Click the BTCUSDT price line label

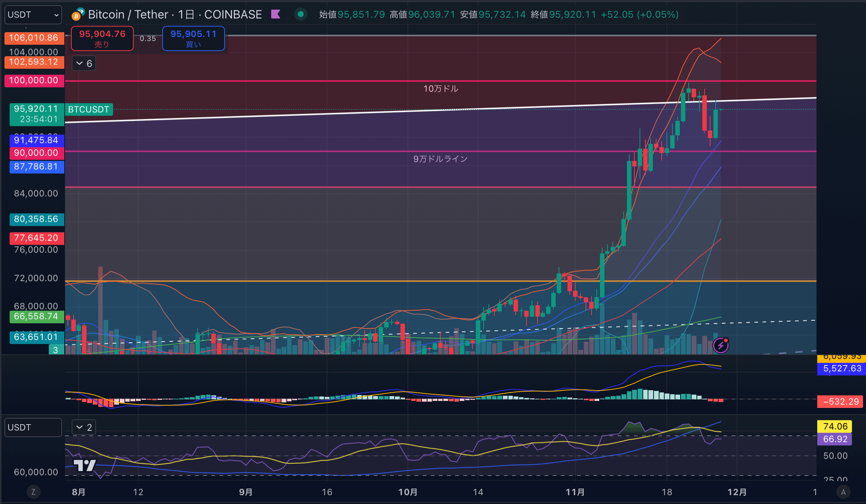click(89, 109)
